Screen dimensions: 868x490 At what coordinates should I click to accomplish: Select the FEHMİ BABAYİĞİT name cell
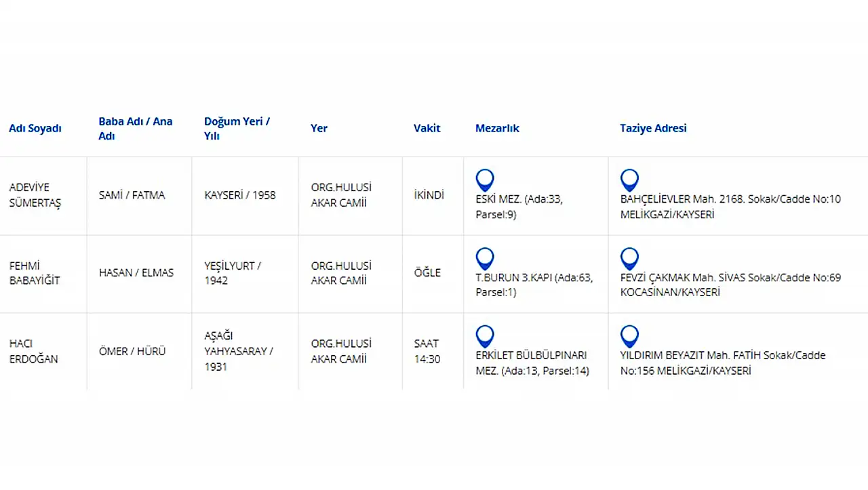(35, 273)
